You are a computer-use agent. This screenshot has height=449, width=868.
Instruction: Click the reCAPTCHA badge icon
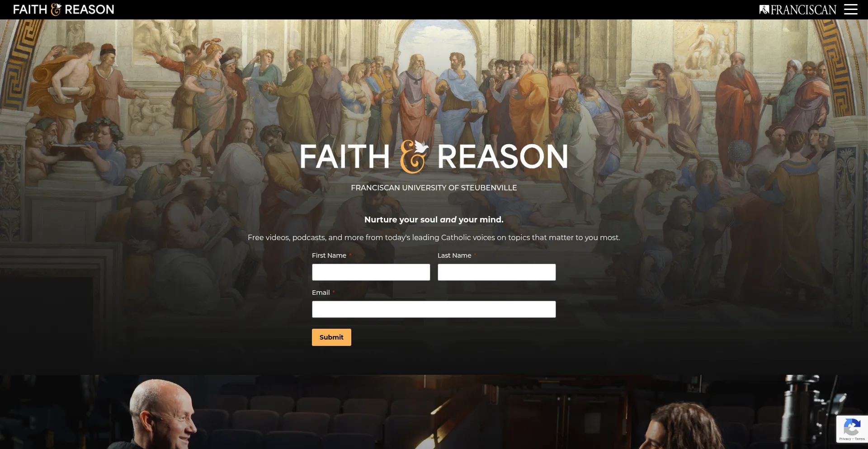pyautogui.click(x=852, y=427)
